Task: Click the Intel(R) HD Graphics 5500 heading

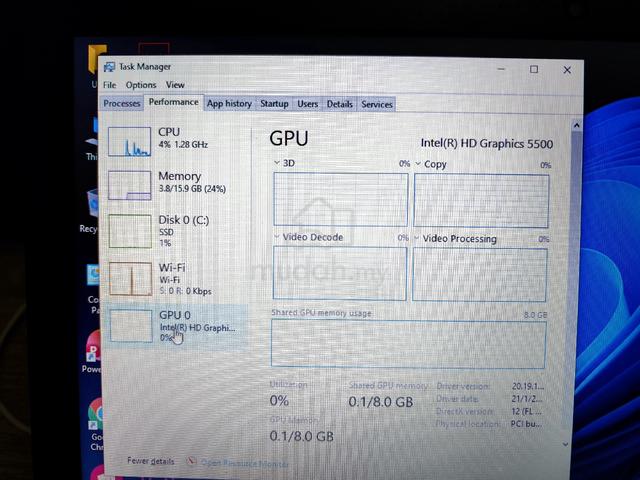Action: pos(487,144)
